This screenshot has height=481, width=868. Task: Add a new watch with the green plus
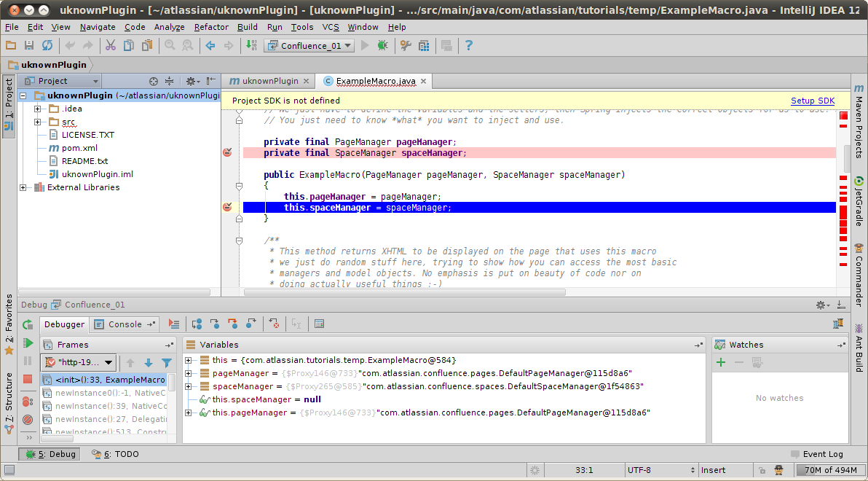(721, 362)
